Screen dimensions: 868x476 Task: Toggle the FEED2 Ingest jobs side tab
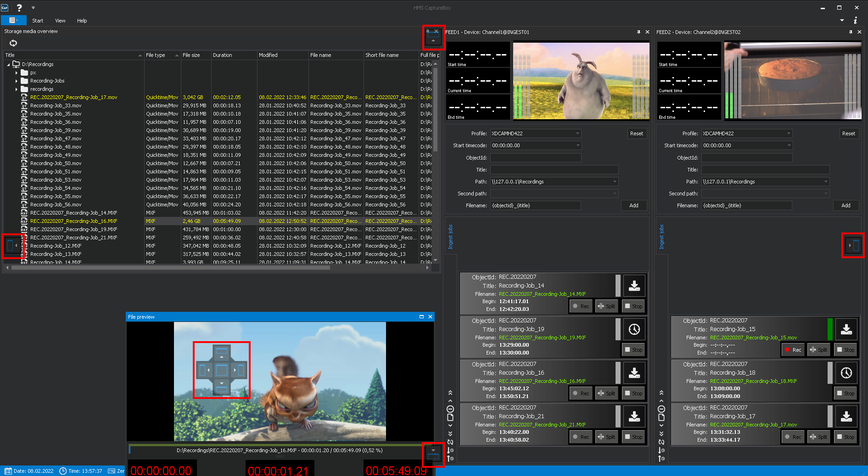pos(661,237)
